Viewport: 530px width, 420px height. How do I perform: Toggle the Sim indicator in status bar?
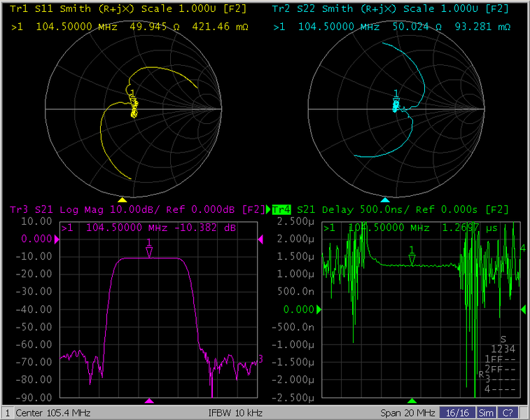pyautogui.click(x=485, y=413)
